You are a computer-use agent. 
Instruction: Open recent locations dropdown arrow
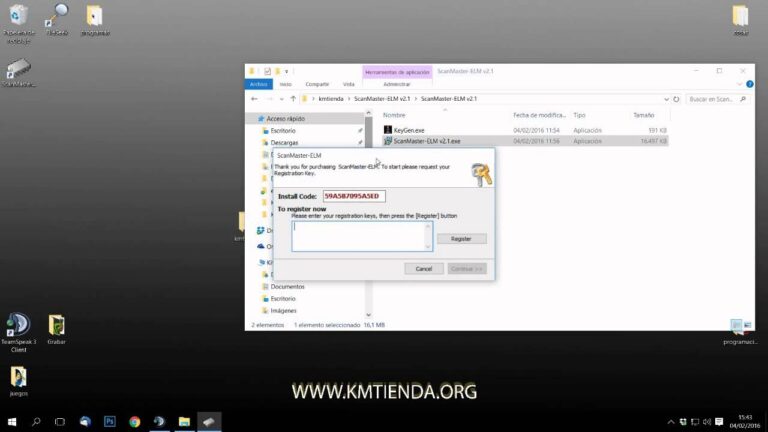[282, 99]
